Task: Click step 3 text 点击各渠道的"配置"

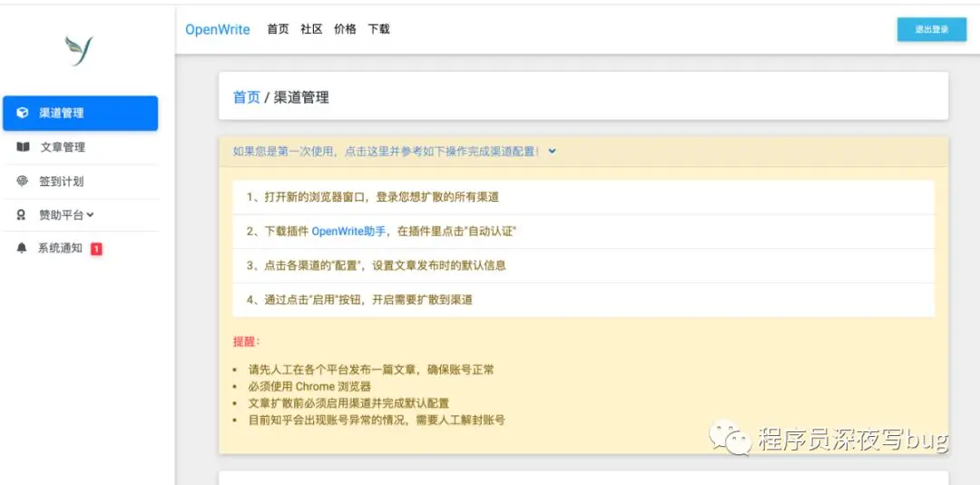Action: point(377,265)
